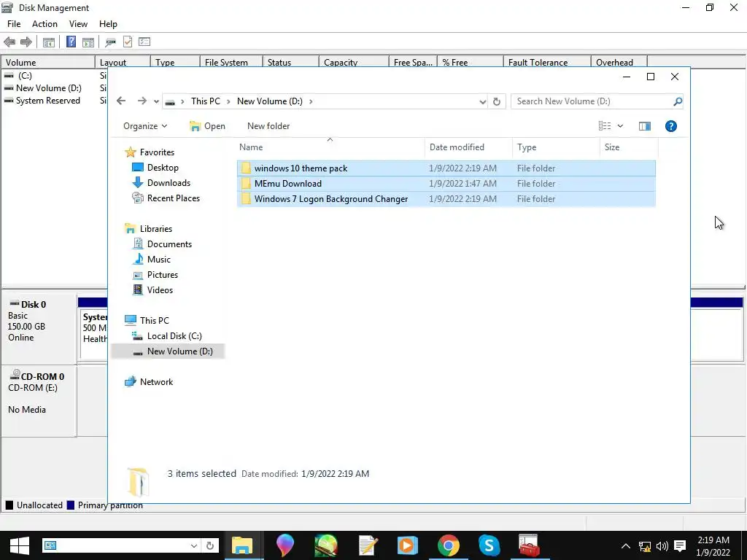
Task: Select the windows 10 theme pack folder
Action: [x=446, y=168]
